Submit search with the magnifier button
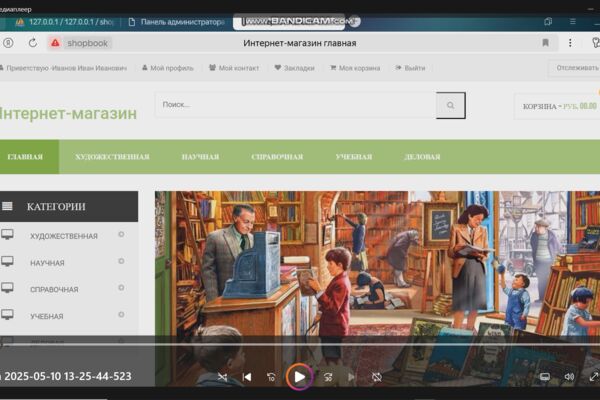The height and width of the screenshot is (400, 600). pos(451,105)
